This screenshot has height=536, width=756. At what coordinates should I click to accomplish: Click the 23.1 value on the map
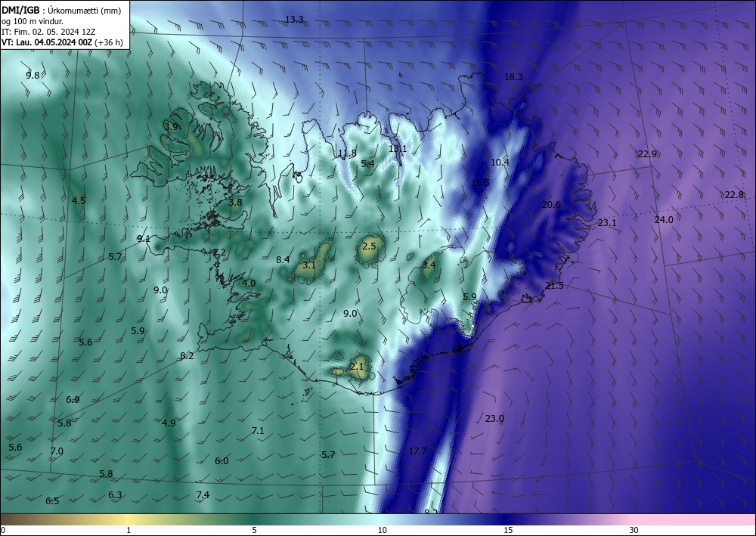coord(607,223)
